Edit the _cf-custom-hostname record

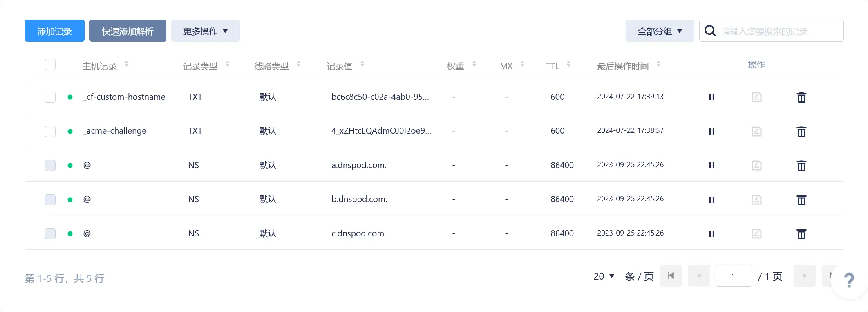click(x=756, y=97)
